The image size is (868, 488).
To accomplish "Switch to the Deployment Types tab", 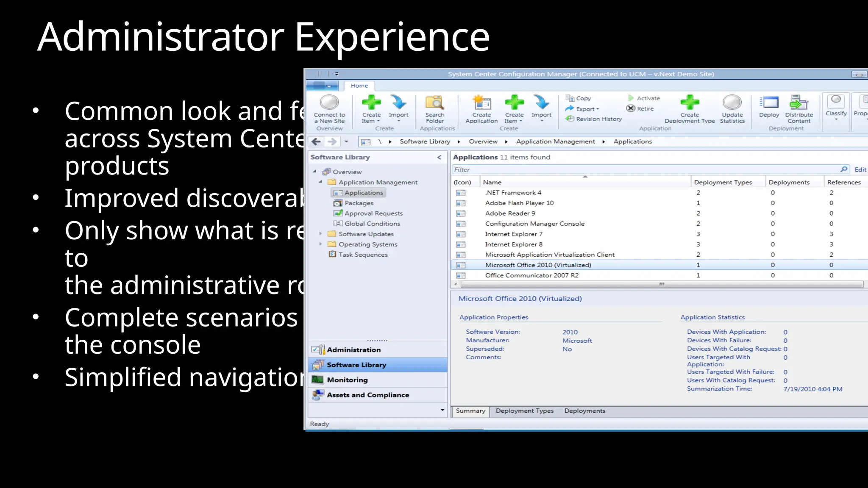I will click(x=524, y=411).
